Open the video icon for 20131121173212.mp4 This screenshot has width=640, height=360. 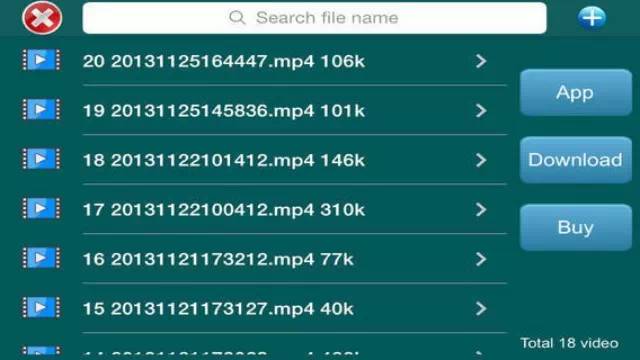(x=41, y=258)
